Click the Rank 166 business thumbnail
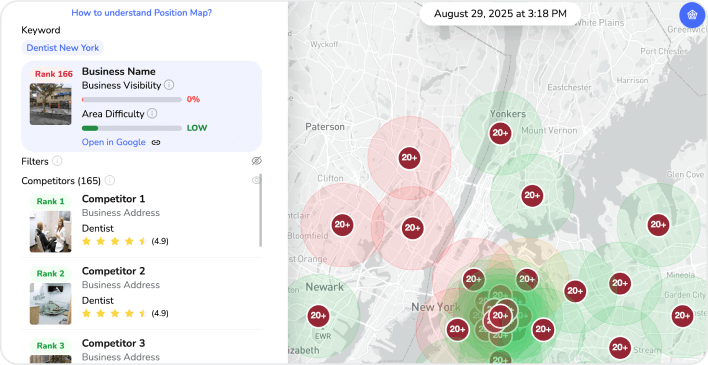This screenshot has height=365, width=708. click(51, 104)
